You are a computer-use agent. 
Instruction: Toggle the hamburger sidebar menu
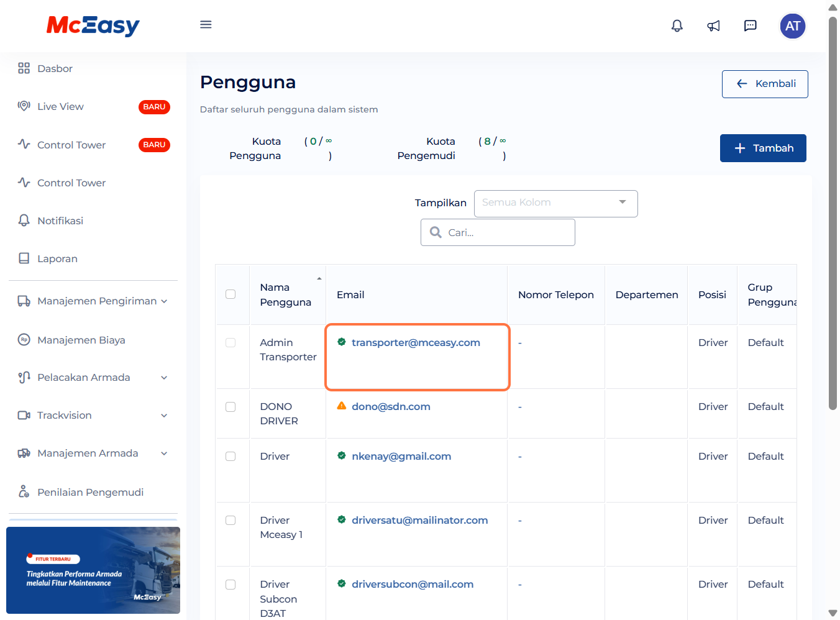[206, 25]
